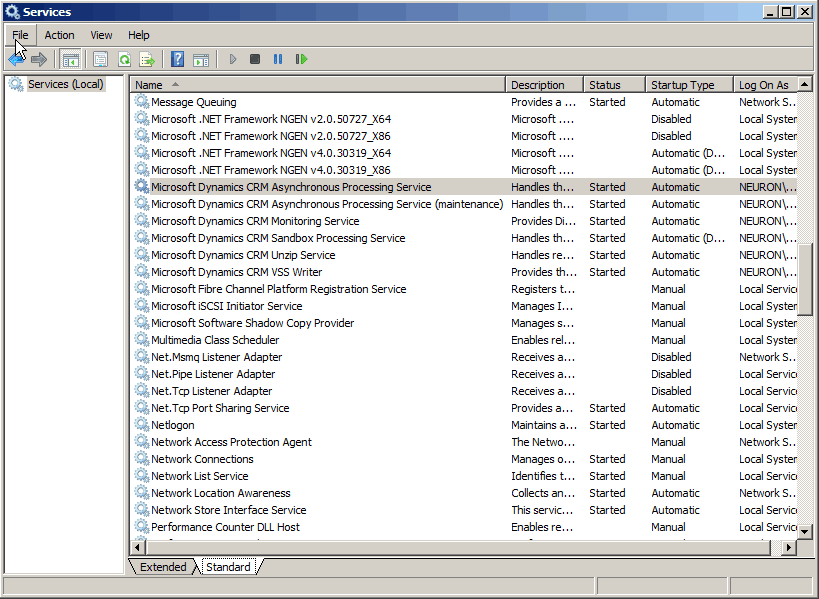
Task: Toggle Show/Hide Action Pane icon
Action: (201, 59)
